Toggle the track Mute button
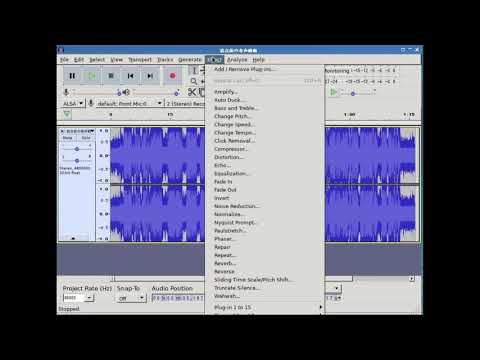Screen dimensions: 480x360 click(x=68, y=138)
